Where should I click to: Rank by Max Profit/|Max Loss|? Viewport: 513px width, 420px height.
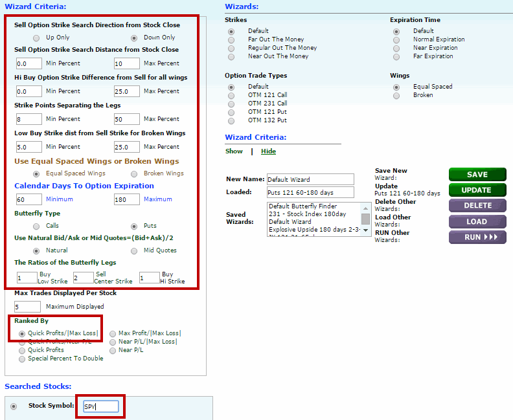[113, 334]
